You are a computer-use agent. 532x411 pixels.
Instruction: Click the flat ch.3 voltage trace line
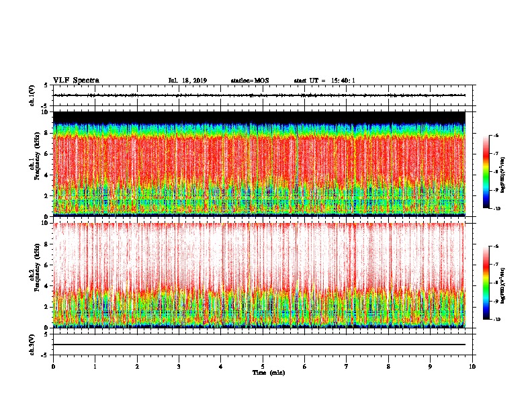click(259, 345)
